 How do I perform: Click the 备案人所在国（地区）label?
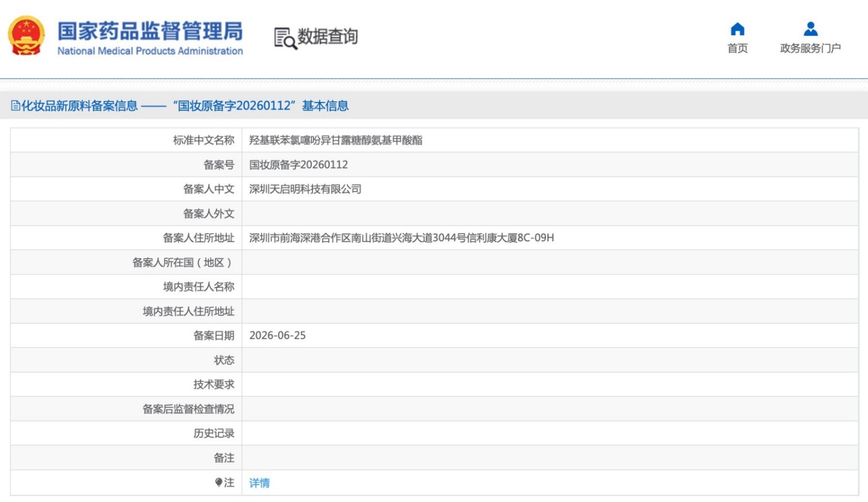point(183,262)
